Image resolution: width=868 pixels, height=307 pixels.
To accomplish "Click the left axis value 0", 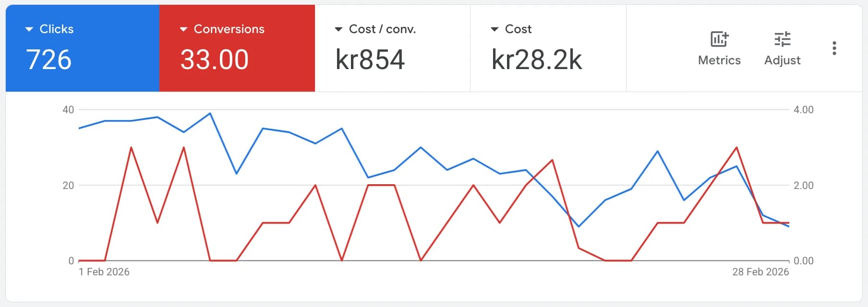I will [x=71, y=261].
